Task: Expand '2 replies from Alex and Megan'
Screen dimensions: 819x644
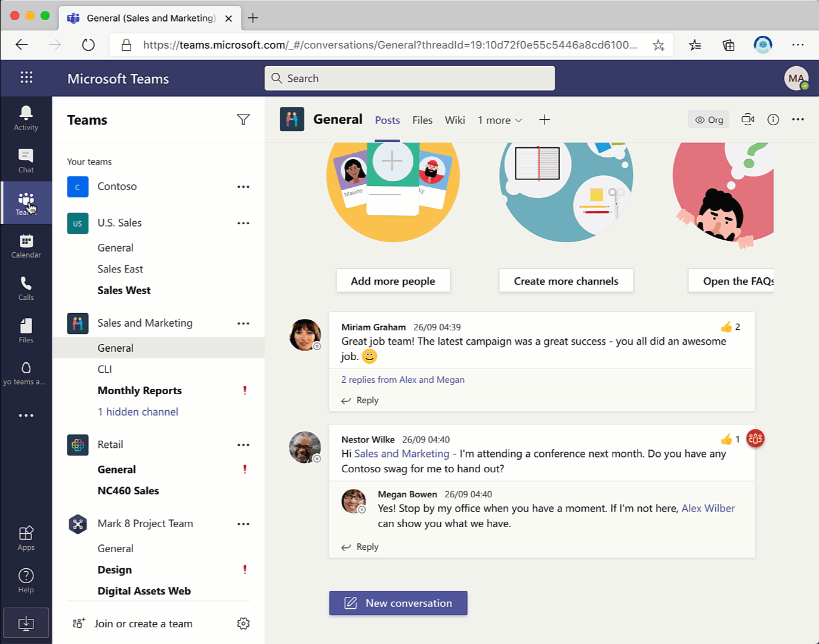Action: coord(403,380)
